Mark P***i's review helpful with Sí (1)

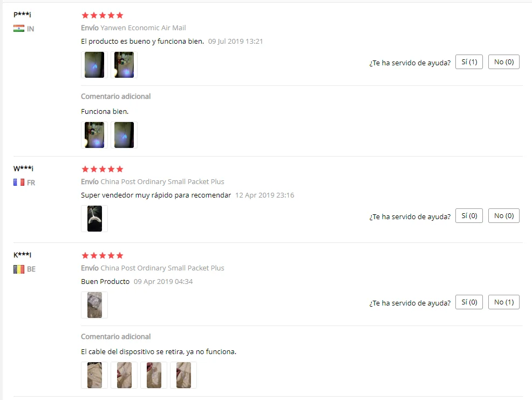469,62
